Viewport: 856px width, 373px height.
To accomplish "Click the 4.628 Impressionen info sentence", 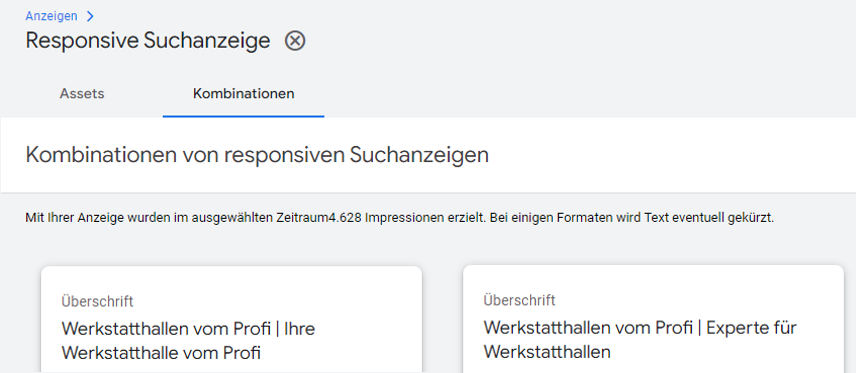I will pyautogui.click(x=400, y=218).
